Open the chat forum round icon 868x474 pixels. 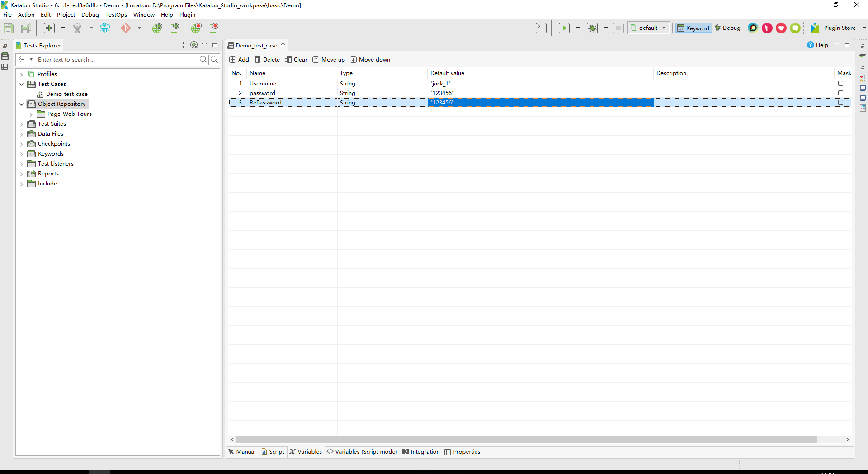coord(753,28)
